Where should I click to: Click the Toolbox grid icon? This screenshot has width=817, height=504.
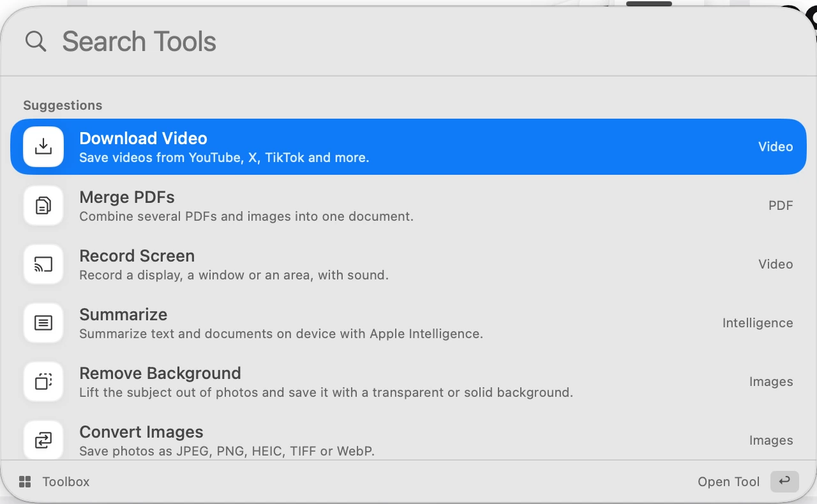click(x=25, y=482)
